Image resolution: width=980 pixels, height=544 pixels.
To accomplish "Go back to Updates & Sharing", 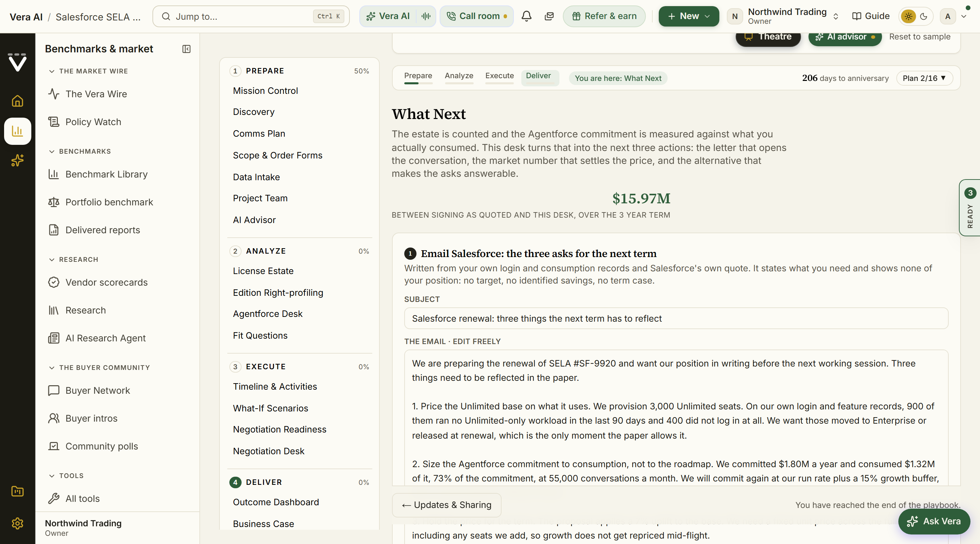I will pos(447,505).
